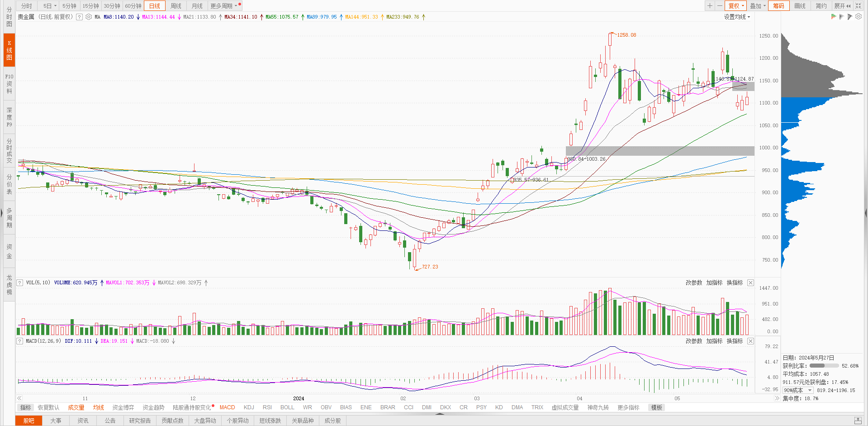This screenshot has width=868, height=426.
Task: Close the VOL indicator panel with X icon
Action: tap(750, 282)
